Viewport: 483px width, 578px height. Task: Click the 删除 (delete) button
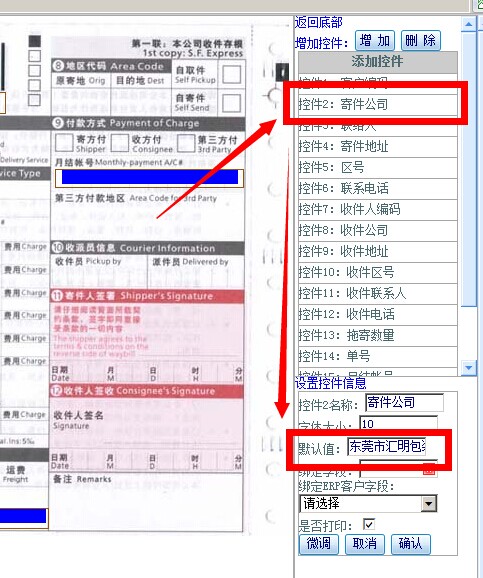pos(420,41)
